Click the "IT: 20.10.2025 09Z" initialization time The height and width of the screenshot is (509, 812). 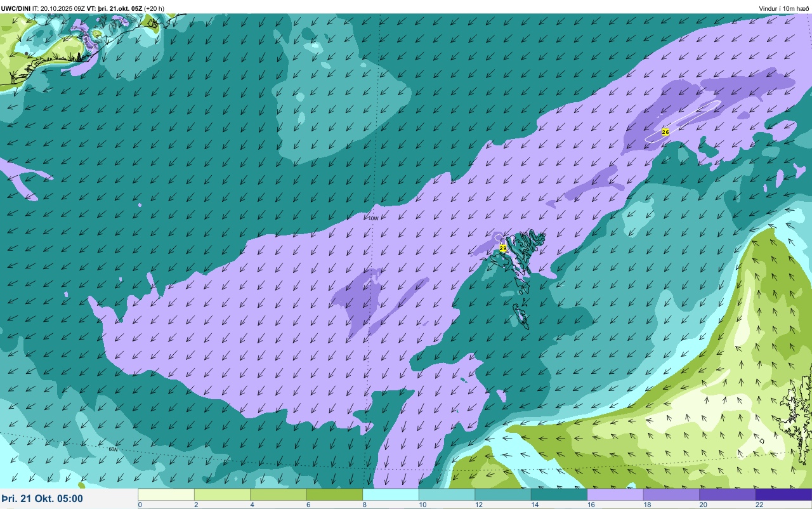(x=59, y=8)
